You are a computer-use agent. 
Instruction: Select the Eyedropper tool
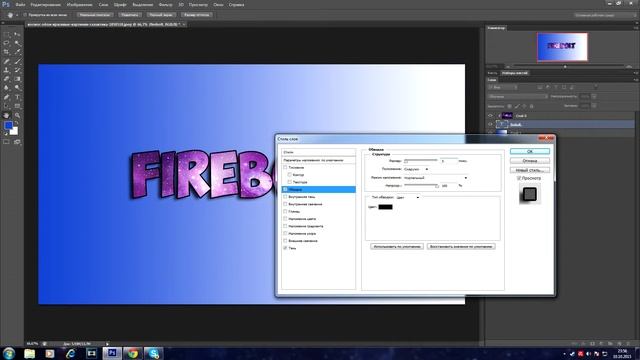pyautogui.click(x=18, y=52)
